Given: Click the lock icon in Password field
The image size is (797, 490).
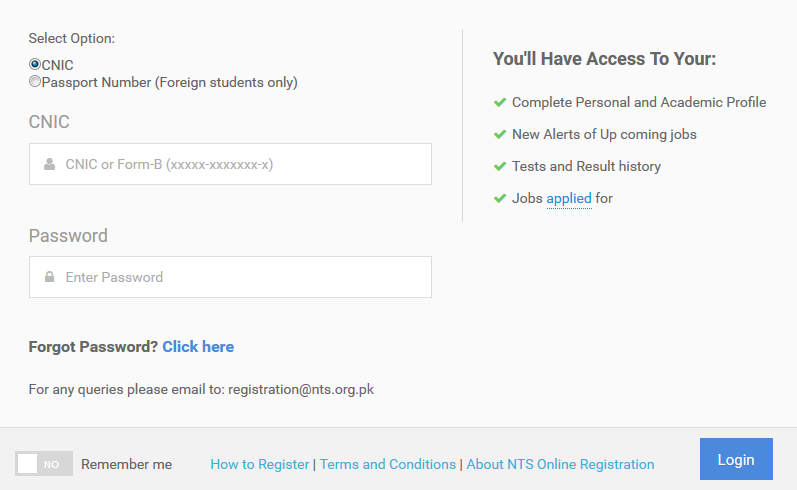Looking at the screenshot, I should tap(49, 277).
